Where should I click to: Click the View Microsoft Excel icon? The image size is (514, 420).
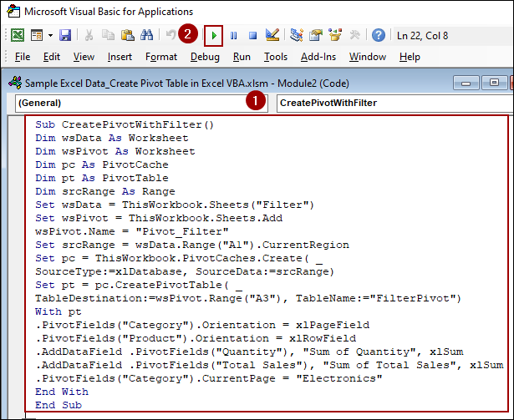click(x=17, y=35)
